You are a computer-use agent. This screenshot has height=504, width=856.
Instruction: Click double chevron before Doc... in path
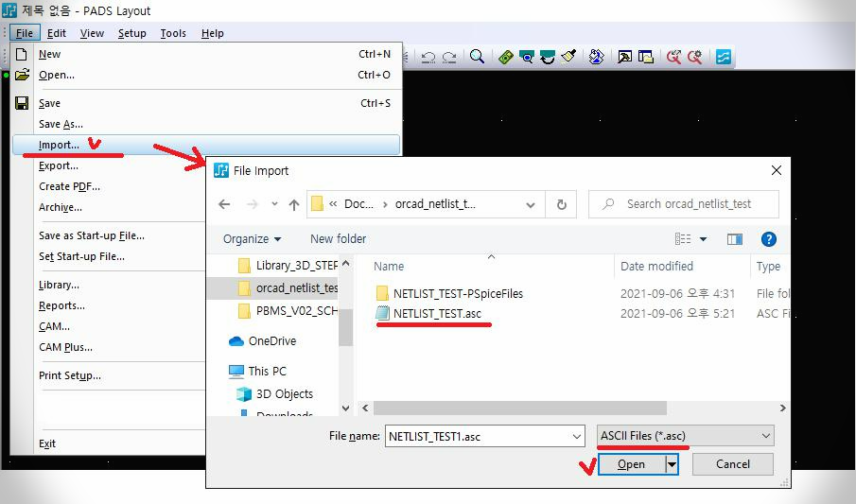point(333,204)
